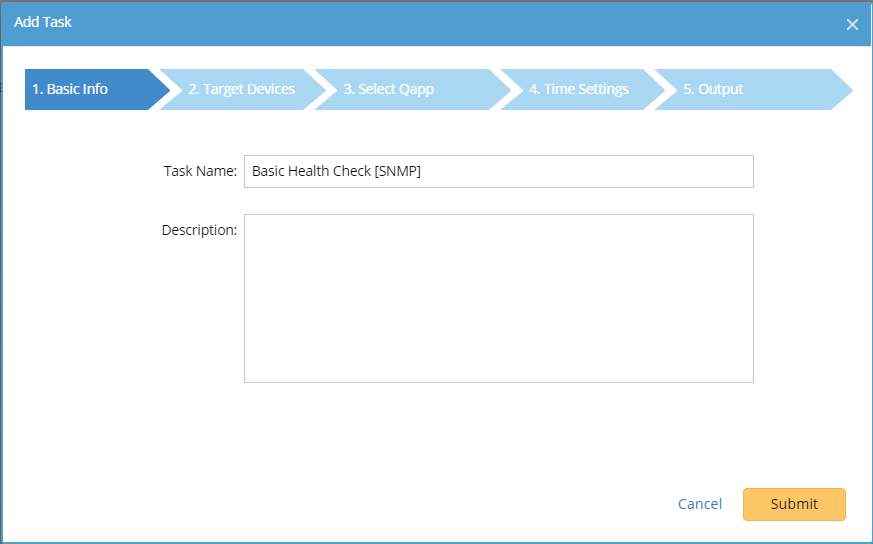Close the Add Task dialog
This screenshot has height=544, width=873.
[852, 24]
